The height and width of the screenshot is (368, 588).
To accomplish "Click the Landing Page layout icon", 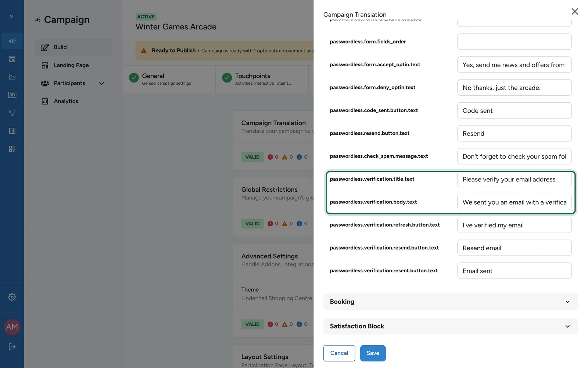I will click(45, 66).
